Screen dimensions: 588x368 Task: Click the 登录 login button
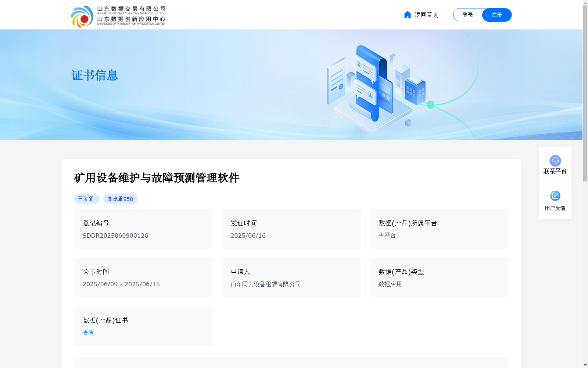click(467, 15)
